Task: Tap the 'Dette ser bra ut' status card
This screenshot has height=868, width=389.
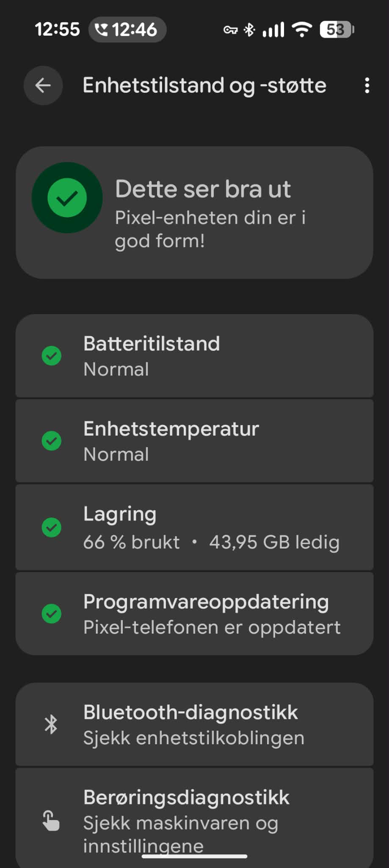Action: point(194,213)
